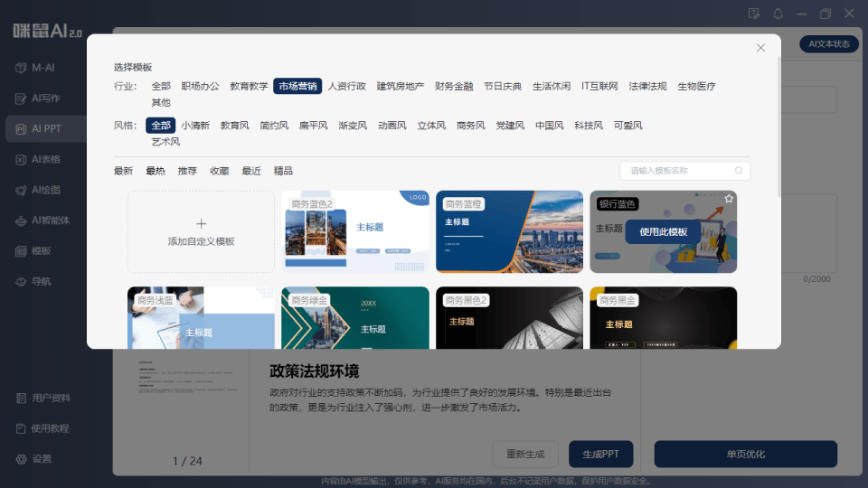Switch to the 推荐 tab

(x=187, y=171)
